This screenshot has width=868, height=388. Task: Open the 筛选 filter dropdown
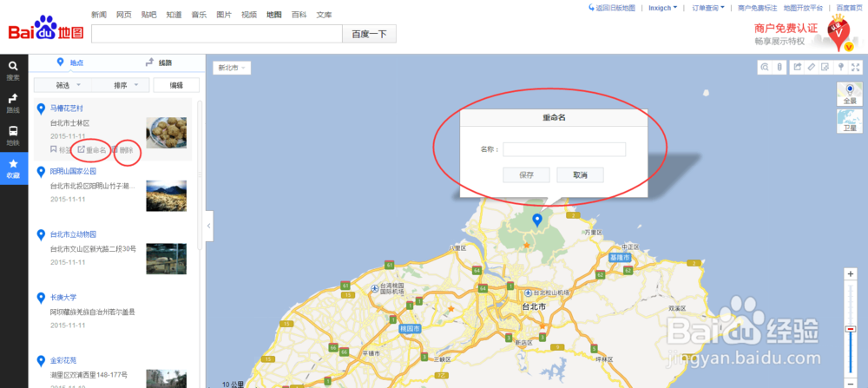coord(62,85)
